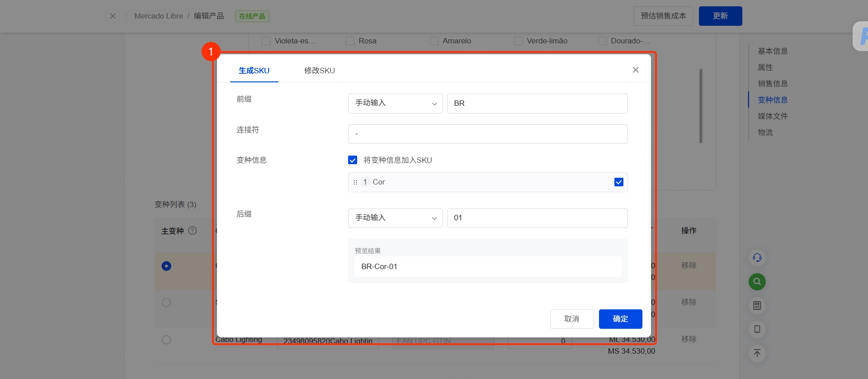Click the 确定 confirm button
868x379 pixels.
(x=621, y=319)
